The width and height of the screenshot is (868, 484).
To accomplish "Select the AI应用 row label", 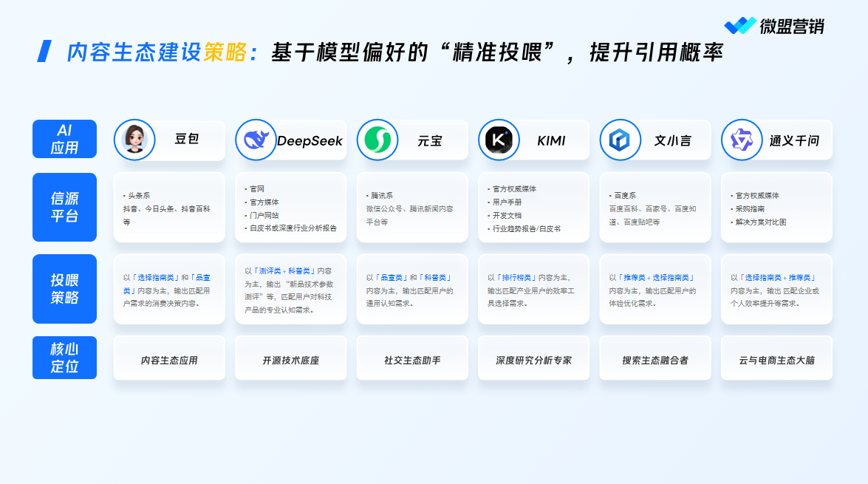I will coord(64,139).
